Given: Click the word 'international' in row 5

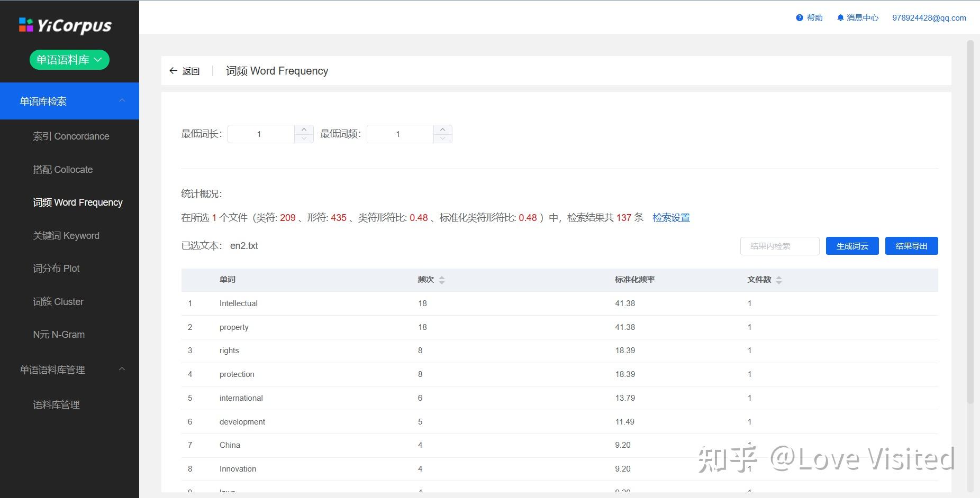Looking at the screenshot, I should pos(241,398).
